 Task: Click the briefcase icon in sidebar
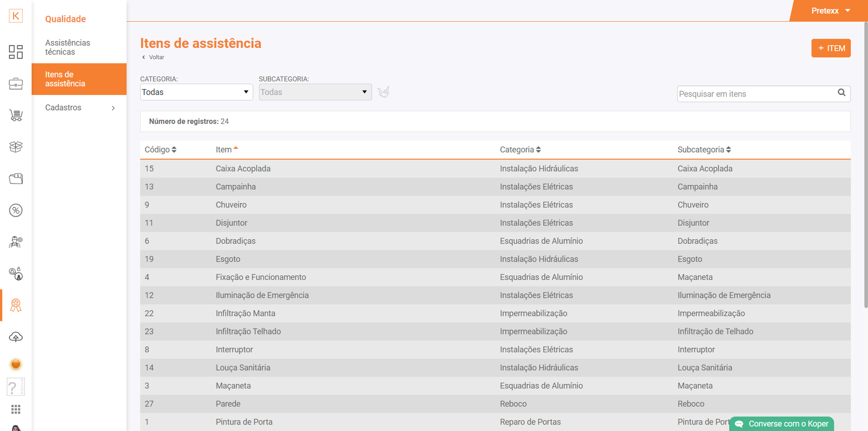click(16, 84)
